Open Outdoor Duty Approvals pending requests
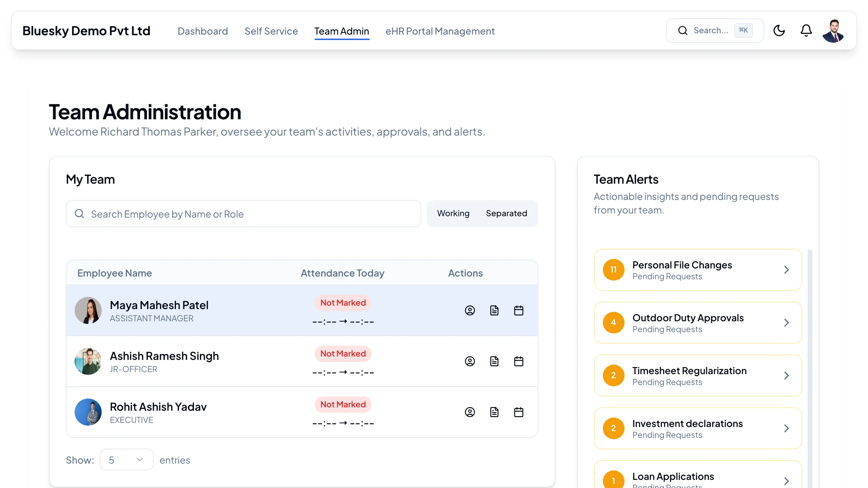Image resolution: width=868 pixels, height=488 pixels. point(698,323)
